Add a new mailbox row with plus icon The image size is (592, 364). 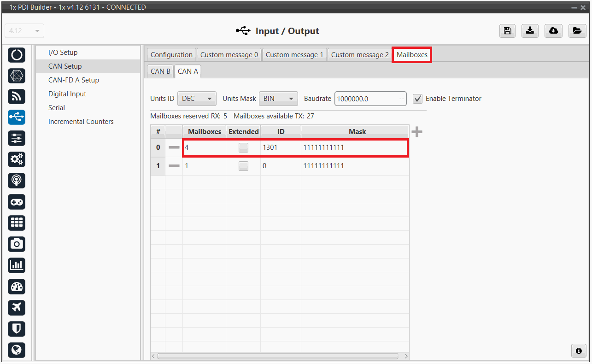[x=416, y=132]
